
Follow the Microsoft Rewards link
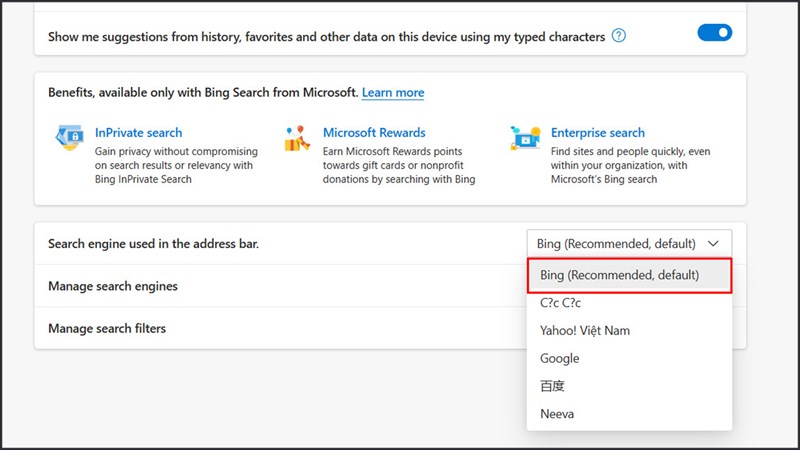(374, 132)
